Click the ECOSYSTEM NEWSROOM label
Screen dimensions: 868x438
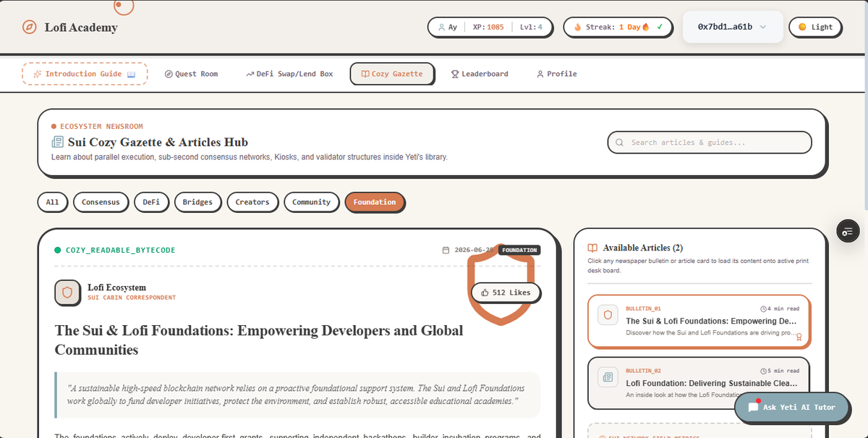(x=101, y=126)
